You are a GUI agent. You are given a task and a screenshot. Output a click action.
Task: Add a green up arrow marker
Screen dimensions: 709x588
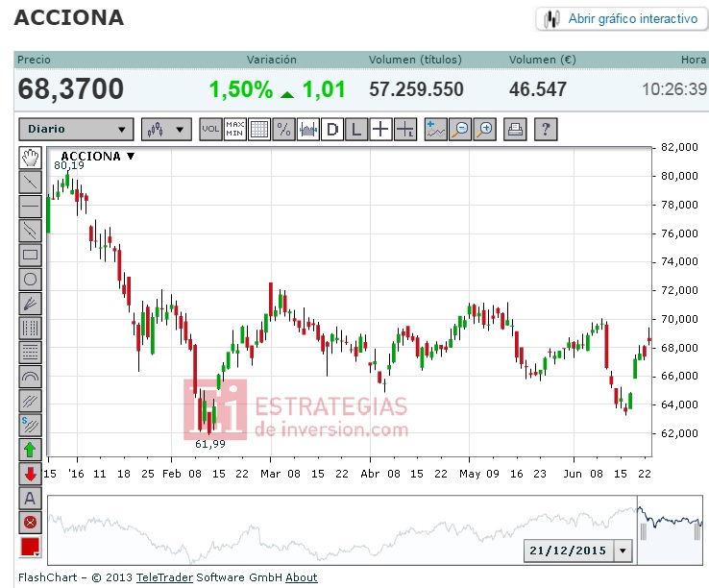pyautogui.click(x=31, y=450)
